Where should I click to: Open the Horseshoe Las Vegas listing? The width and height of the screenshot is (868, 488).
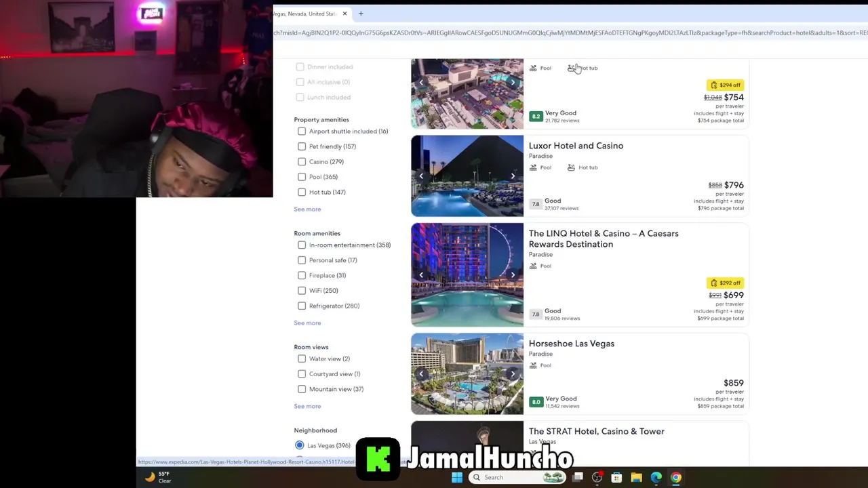572,344
